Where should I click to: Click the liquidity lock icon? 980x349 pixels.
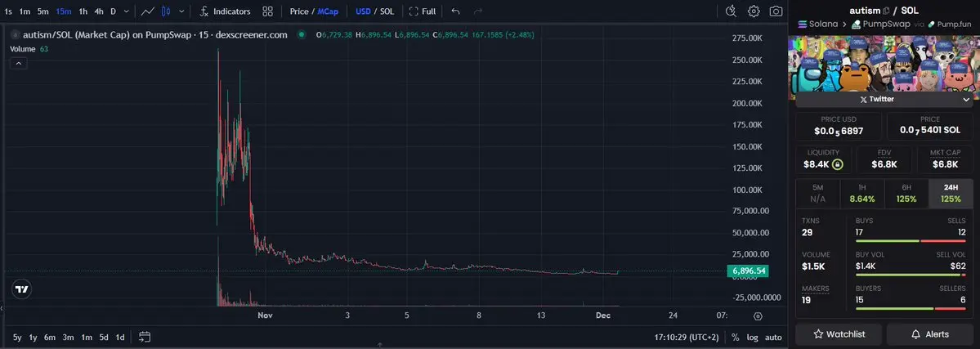[x=838, y=165]
